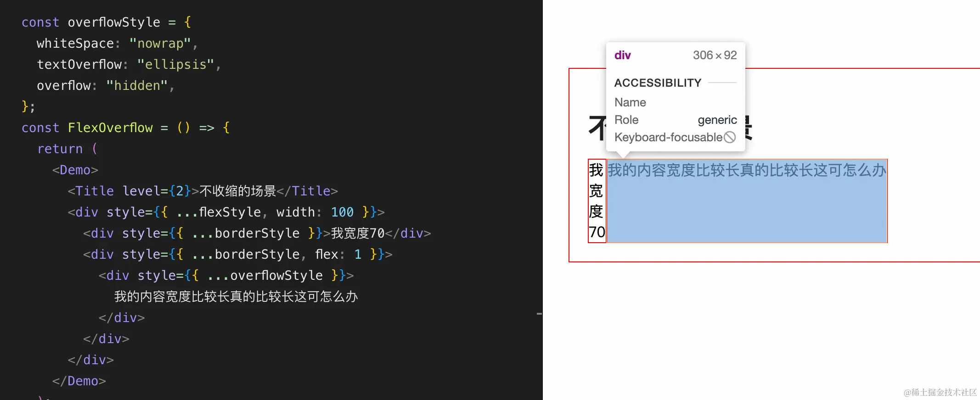Click the closing </Demo> tag

(79, 381)
